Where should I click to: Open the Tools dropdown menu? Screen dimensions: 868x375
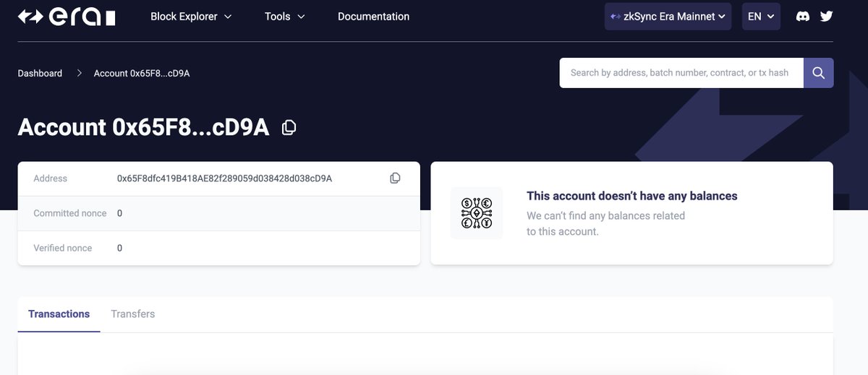(285, 16)
